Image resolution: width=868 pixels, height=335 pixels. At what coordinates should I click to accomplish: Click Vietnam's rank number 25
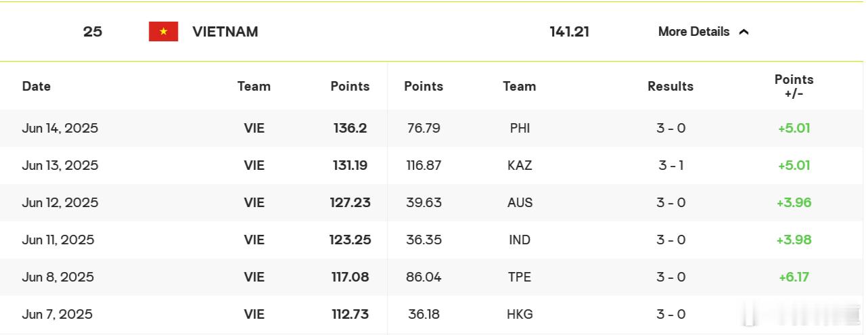(x=93, y=32)
